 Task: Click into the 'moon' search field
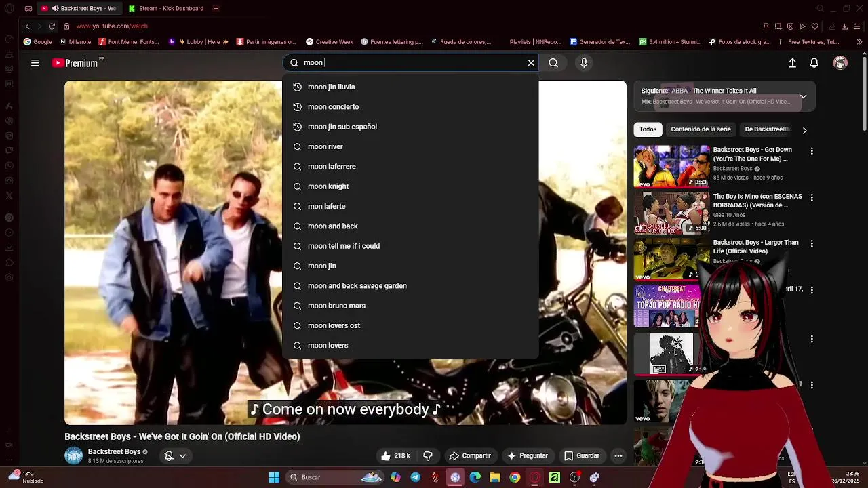(x=412, y=62)
